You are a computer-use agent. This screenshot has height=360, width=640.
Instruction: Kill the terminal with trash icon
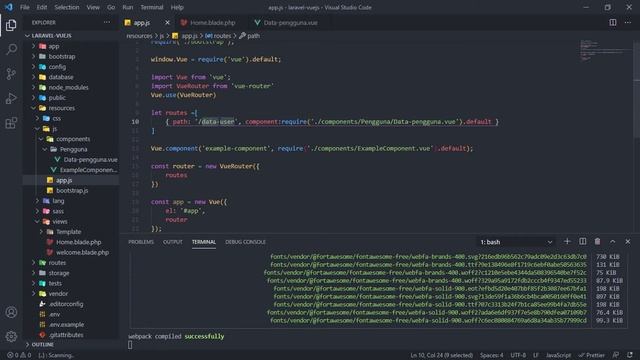(x=598, y=242)
